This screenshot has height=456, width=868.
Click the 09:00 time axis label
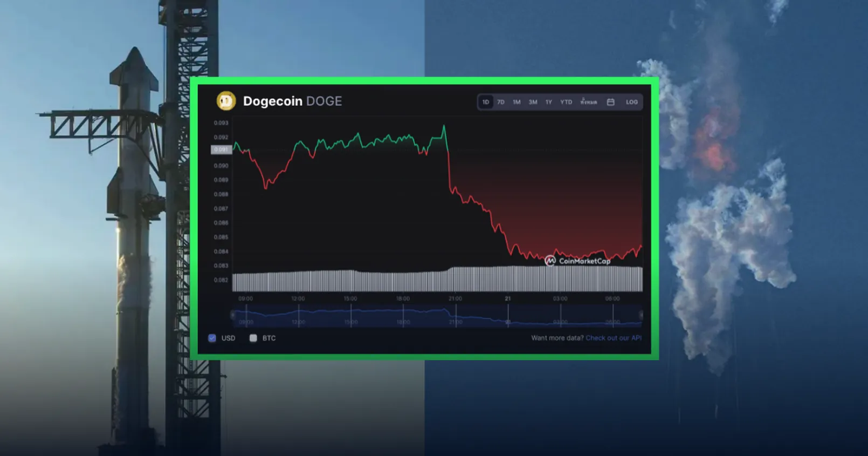pyautogui.click(x=245, y=298)
